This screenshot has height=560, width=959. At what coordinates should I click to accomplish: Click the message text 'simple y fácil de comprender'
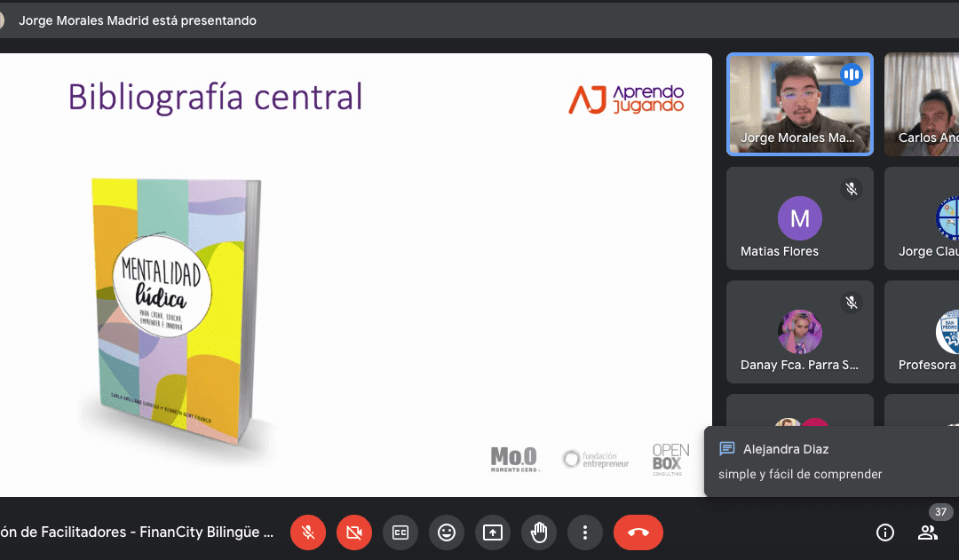click(800, 475)
